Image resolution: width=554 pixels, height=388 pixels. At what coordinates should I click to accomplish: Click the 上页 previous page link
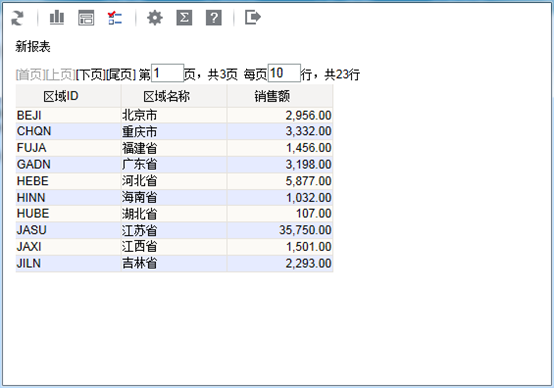point(60,75)
